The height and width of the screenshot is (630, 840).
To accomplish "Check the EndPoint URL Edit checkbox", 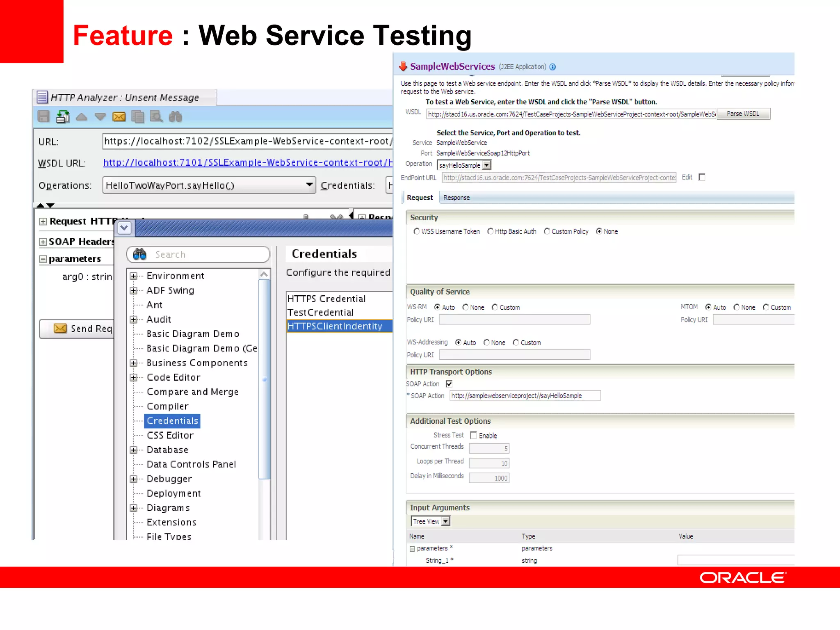I will (x=702, y=177).
